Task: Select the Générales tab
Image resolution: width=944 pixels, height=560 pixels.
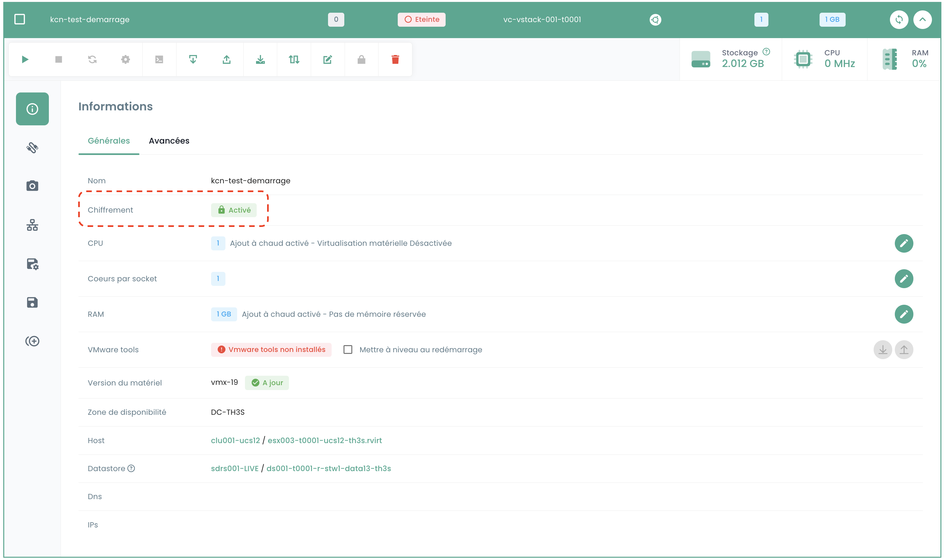Action: click(109, 141)
